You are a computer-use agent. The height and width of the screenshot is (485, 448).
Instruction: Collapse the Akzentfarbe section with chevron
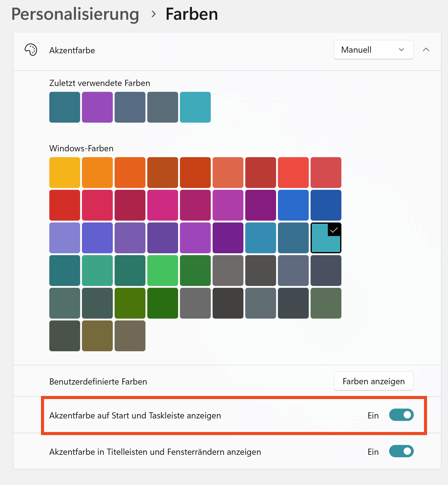point(426,50)
